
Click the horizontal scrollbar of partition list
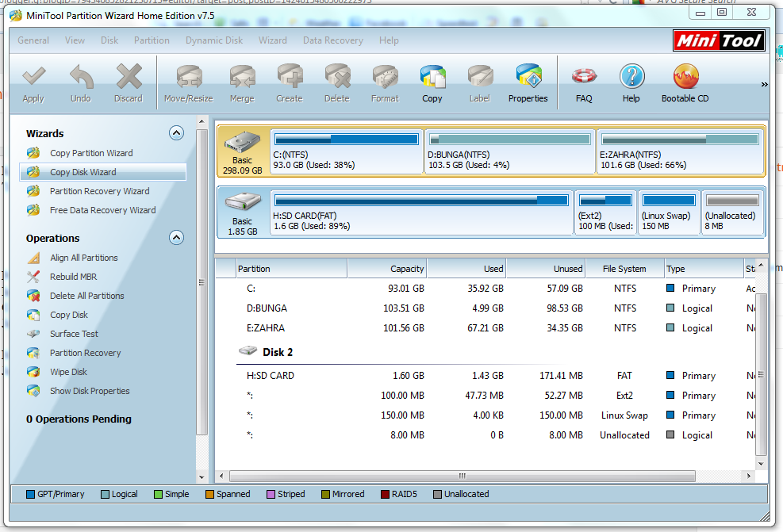coord(462,476)
